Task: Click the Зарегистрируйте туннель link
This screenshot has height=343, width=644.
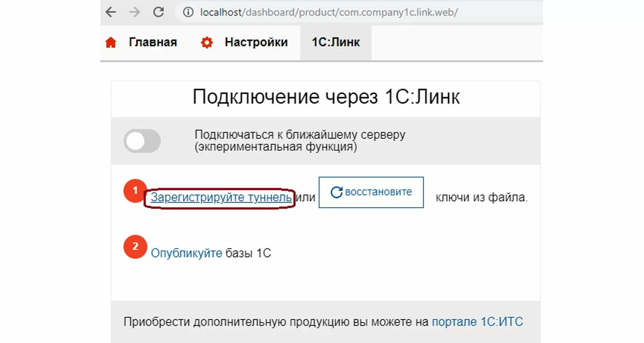Action: (x=221, y=198)
